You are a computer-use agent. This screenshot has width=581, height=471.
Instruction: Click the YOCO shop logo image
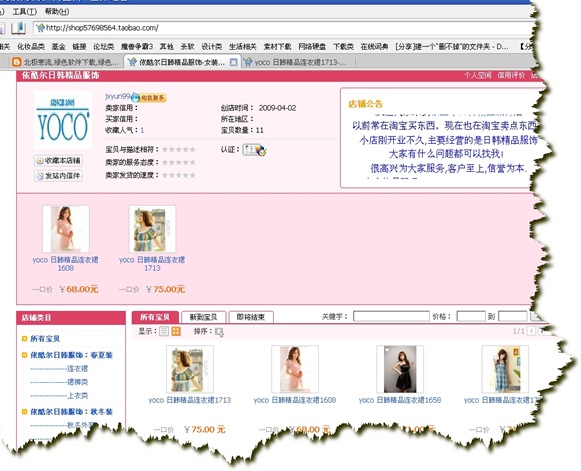(x=63, y=120)
